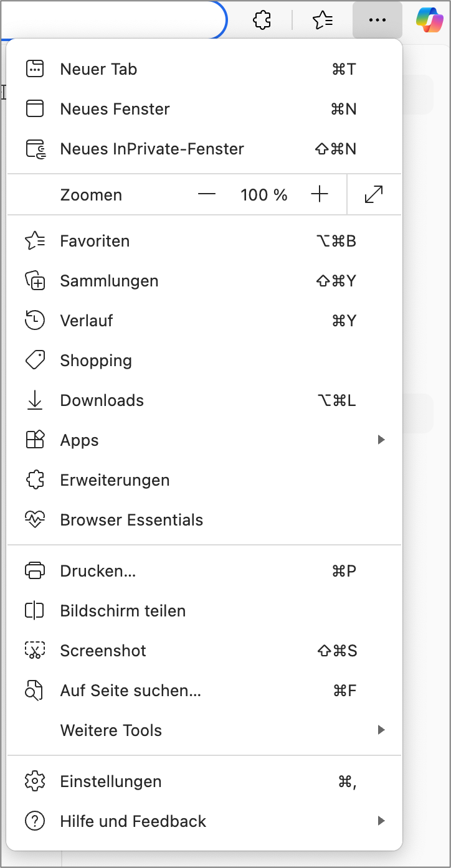The image size is (451, 868).
Task: Click the Shopping tag icon
Action: tap(35, 361)
